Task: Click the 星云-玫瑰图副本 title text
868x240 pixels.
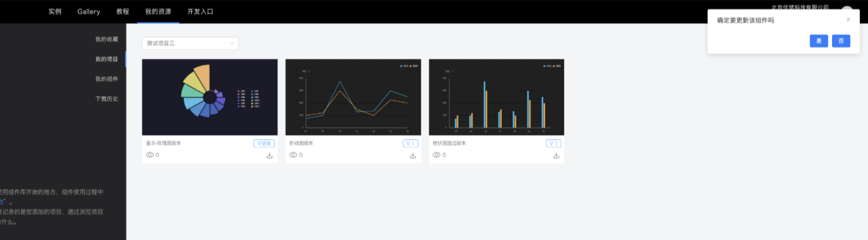Action: pyautogui.click(x=164, y=143)
